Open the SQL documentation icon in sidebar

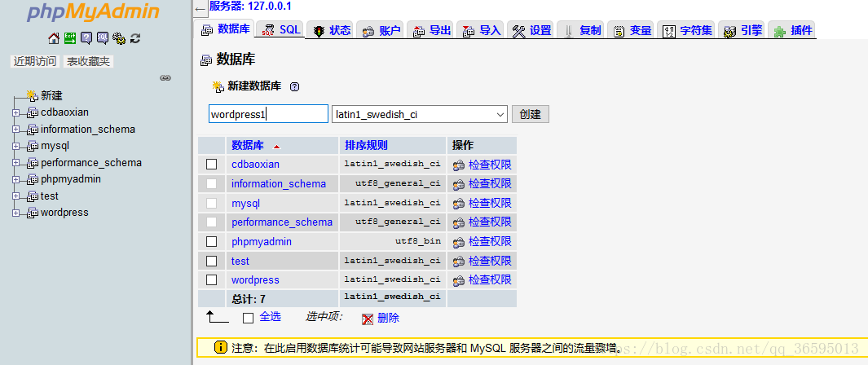tap(103, 38)
